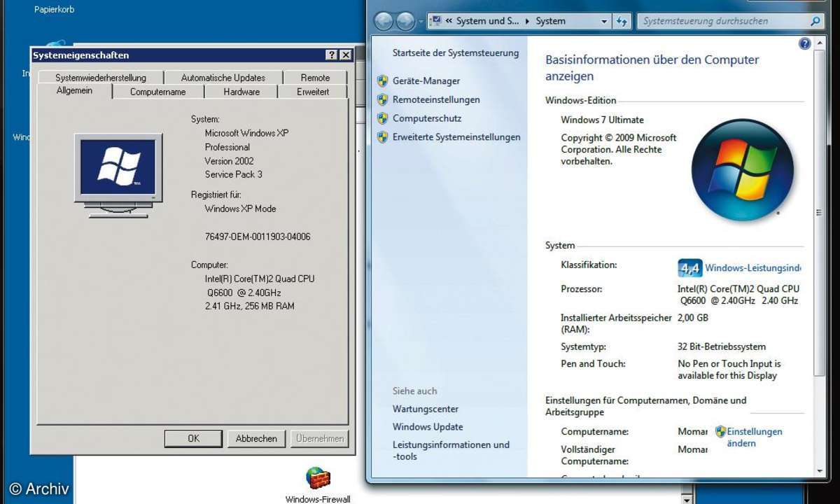The height and width of the screenshot is (504, 840).
Task: Click Einstellungen ändern link
Action: click(755, 437)
